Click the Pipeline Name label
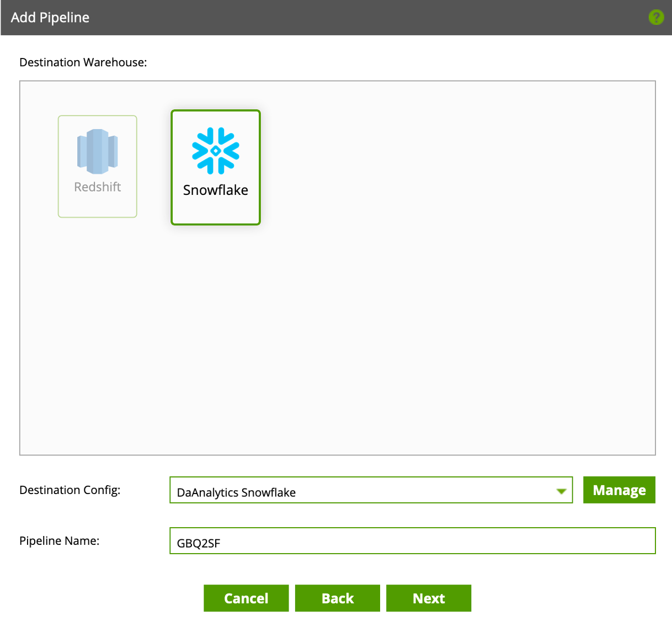672x621 pixels. click(x=60, y=541)
